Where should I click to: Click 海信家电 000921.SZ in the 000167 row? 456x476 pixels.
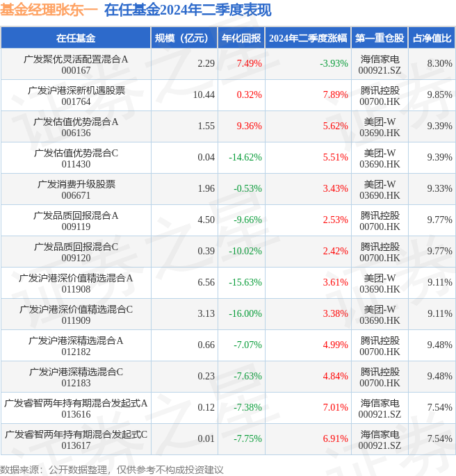coord(380,65)
